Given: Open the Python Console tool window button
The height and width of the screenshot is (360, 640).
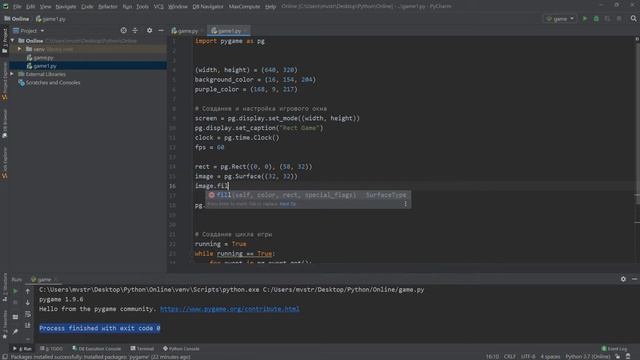Looking at the screenshot, I should [181, 349].
